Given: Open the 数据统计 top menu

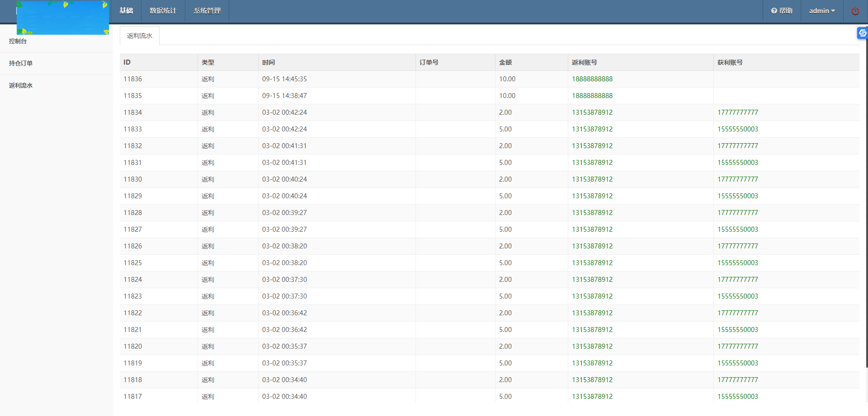Looking at the screenshot, I should (x=163, y=11).
